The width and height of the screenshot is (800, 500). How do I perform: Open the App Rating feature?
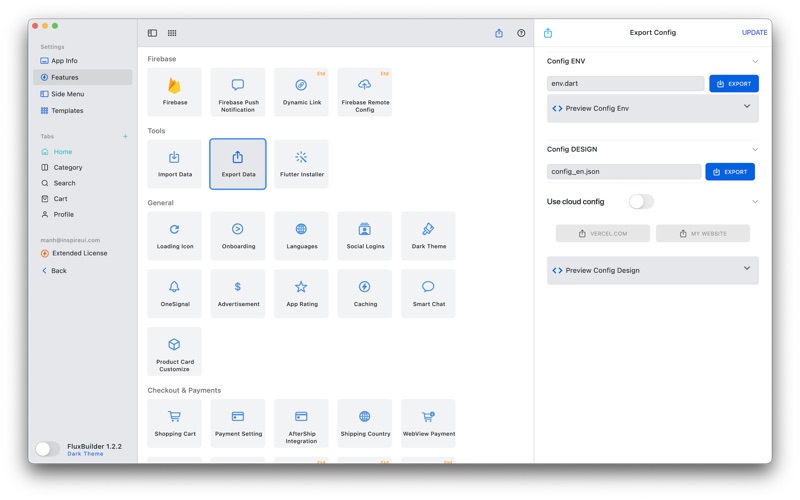point(301,293)
